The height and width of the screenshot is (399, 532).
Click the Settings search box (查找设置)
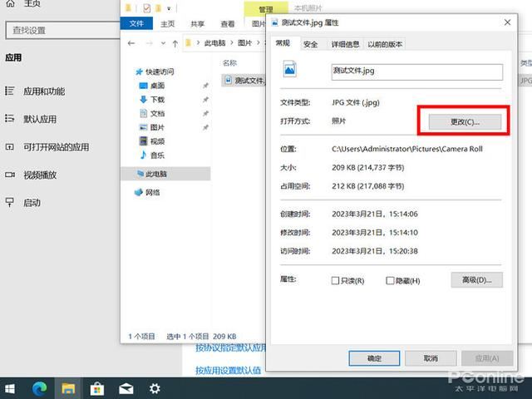[x=62, y=30]
